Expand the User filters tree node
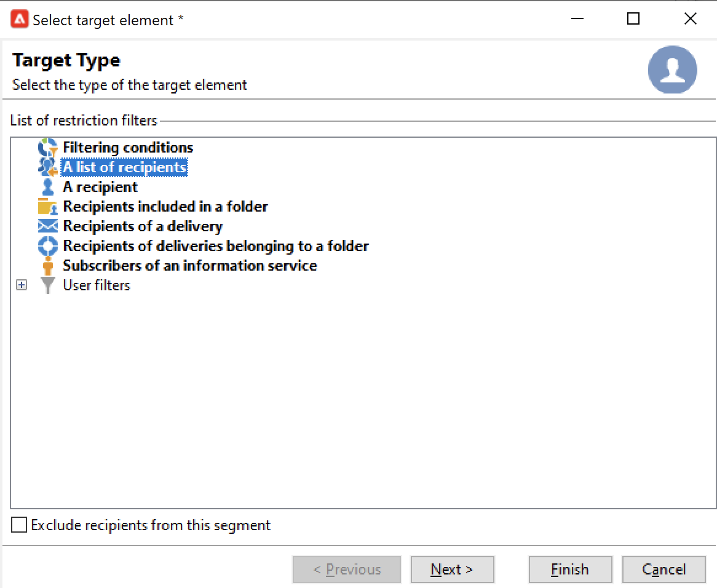717x588 pixels. tap(22, 285)
